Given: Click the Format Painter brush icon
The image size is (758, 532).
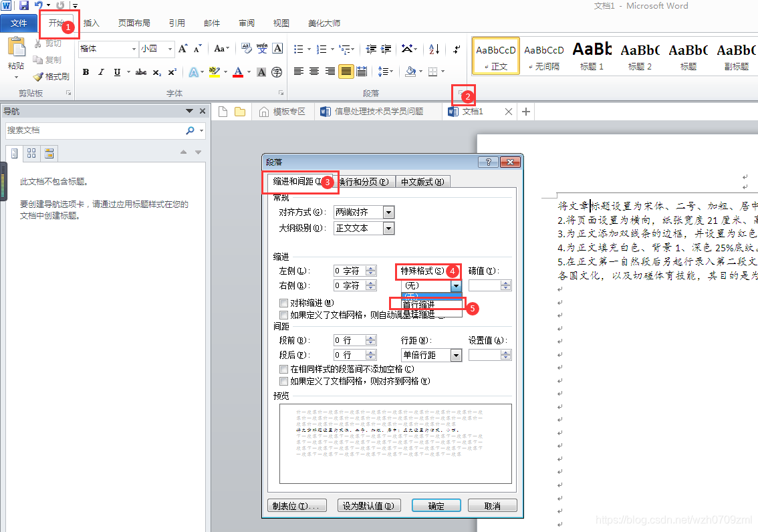Looking at the screenshot, I should point(39,76).
